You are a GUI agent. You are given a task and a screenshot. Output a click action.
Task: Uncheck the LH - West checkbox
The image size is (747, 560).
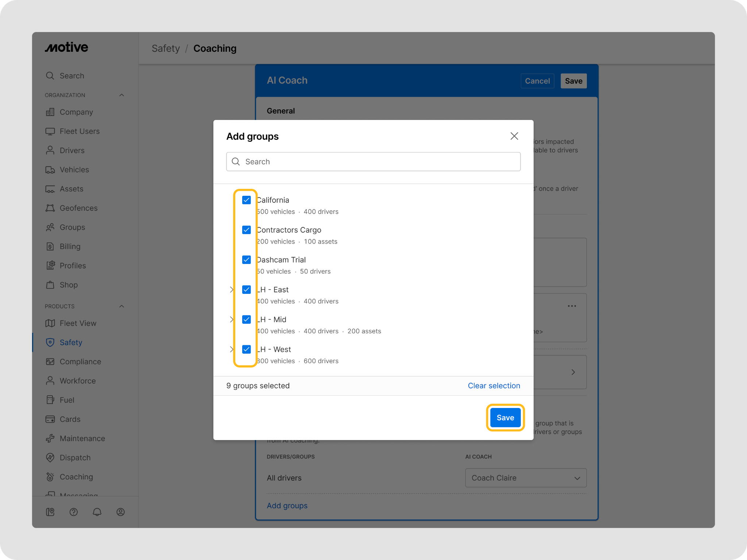247,349
